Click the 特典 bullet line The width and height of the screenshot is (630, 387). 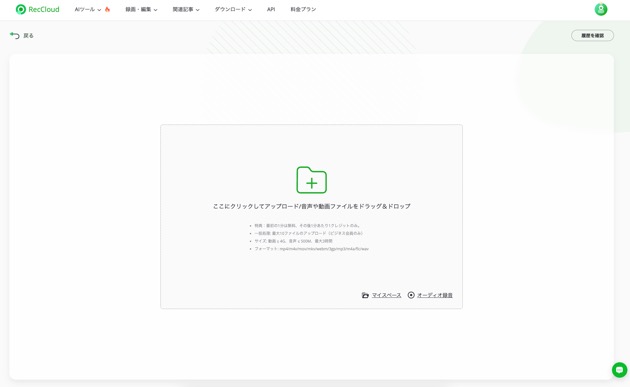(x=308, y=225)
